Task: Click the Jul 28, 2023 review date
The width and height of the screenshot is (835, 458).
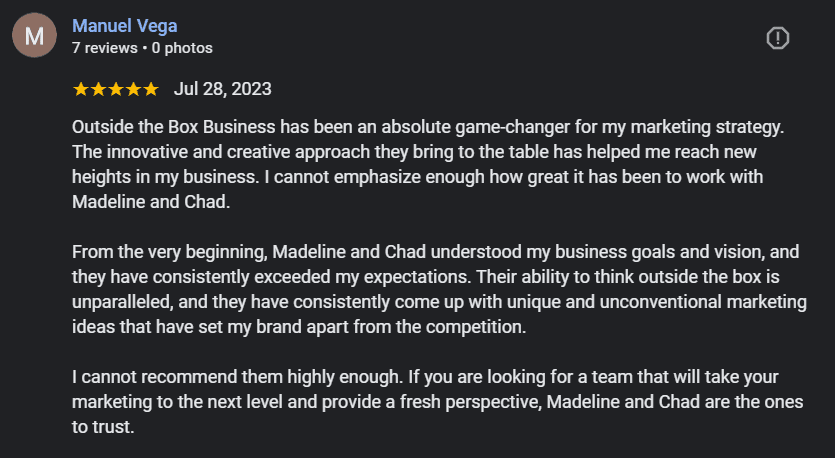Action: pos(223,89)
